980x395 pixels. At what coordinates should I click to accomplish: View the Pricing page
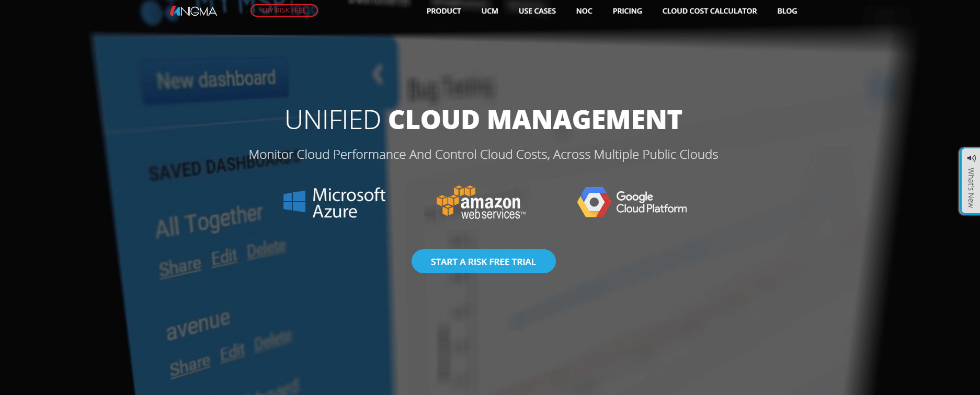pyautogui.click(x=627, y=11)
